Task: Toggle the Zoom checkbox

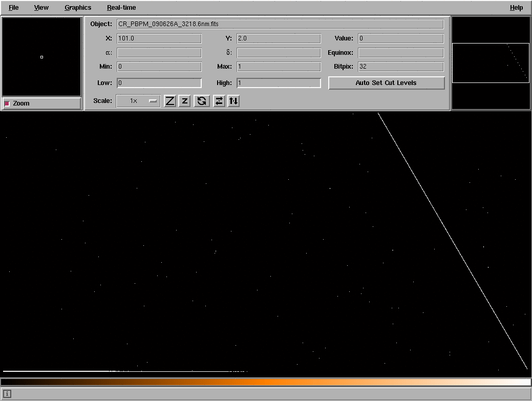Action: point(7,103)
